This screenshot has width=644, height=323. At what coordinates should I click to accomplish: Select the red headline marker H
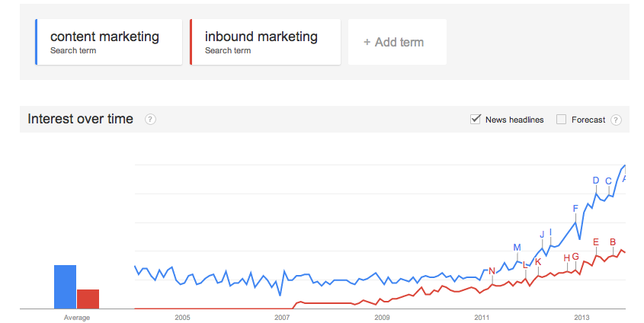[x=567, y=257]
